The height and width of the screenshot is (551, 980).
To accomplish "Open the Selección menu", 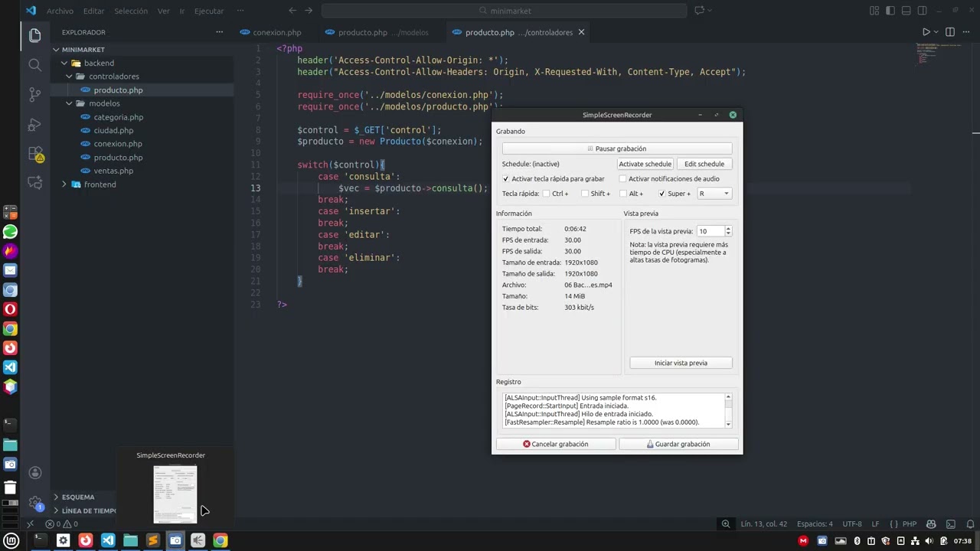I will (x=131, y=11).
